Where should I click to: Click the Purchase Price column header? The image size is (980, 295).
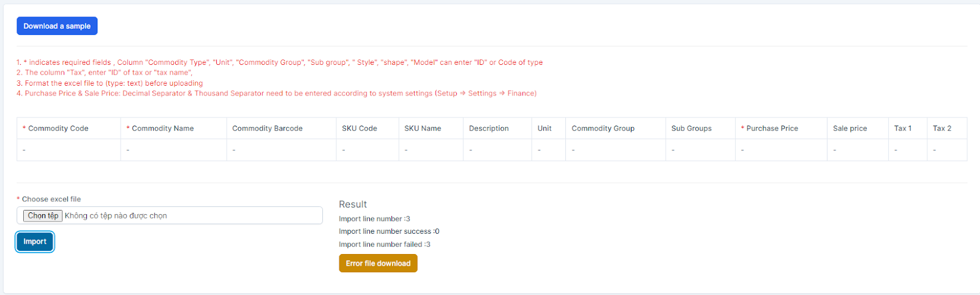tap(772, 129)
